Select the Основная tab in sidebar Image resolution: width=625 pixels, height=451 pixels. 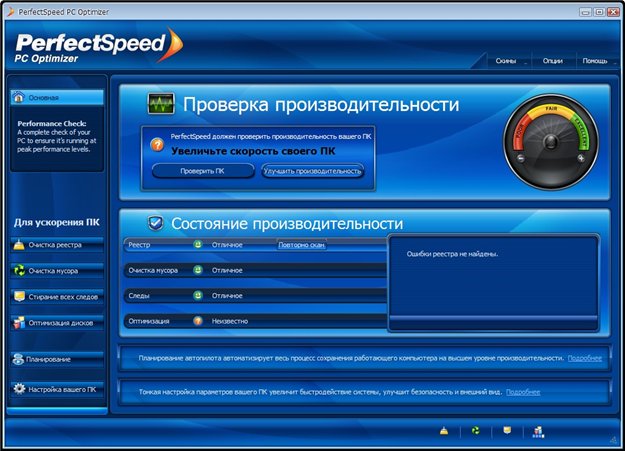57,97
